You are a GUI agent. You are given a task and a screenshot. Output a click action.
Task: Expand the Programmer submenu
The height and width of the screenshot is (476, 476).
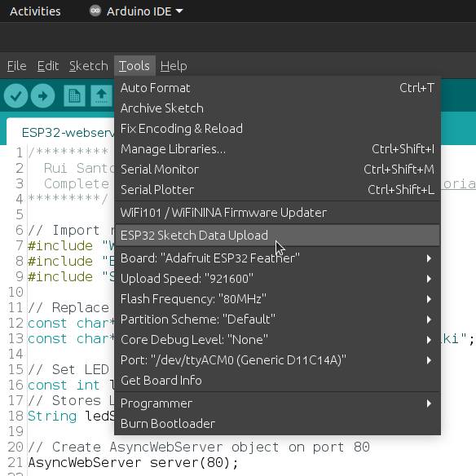[x=277, y=403]
